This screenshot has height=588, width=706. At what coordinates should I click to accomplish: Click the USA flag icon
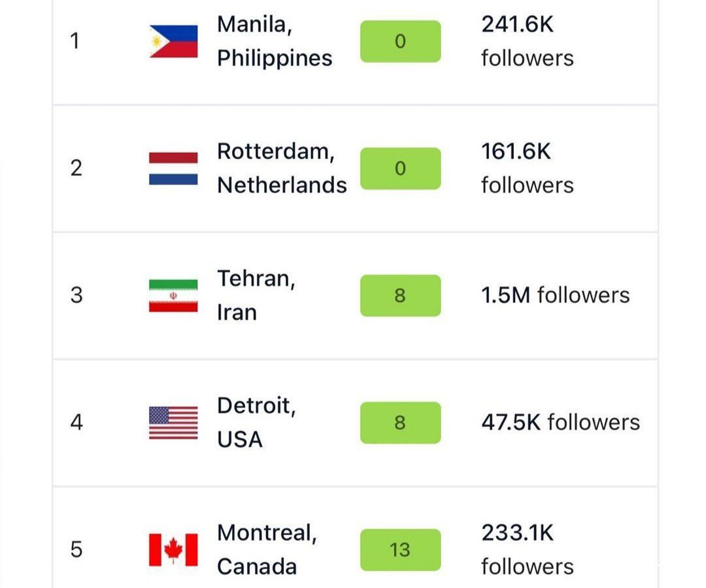click(173, 423)
